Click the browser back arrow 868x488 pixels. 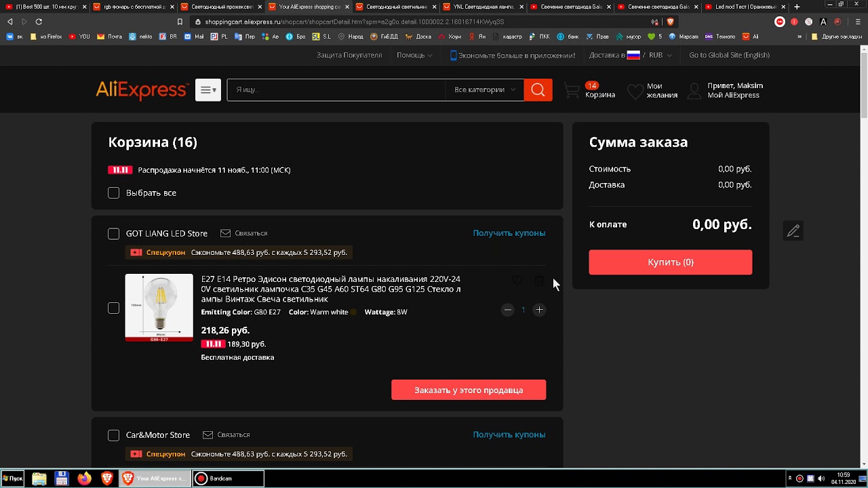[10, 22]
